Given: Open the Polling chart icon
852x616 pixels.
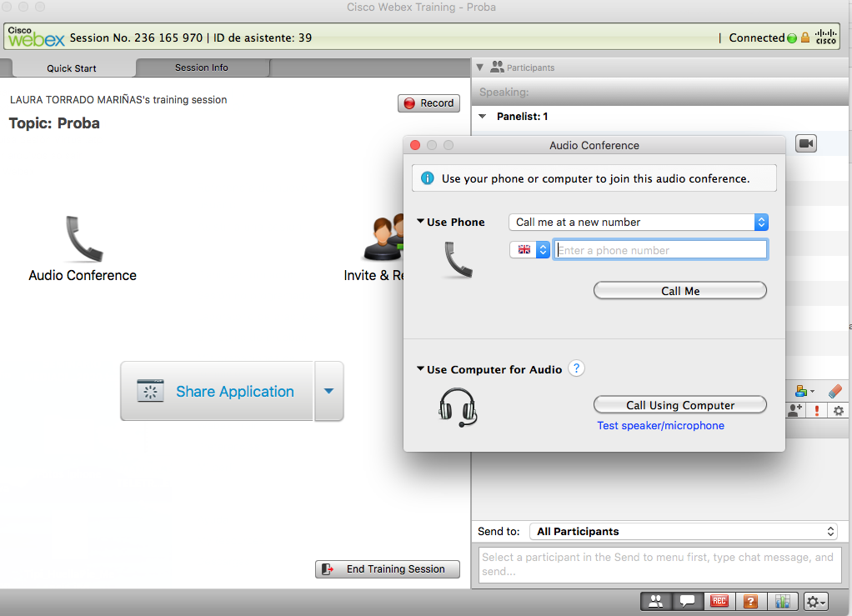Looking at the screenshot, I should pos(781,601).
